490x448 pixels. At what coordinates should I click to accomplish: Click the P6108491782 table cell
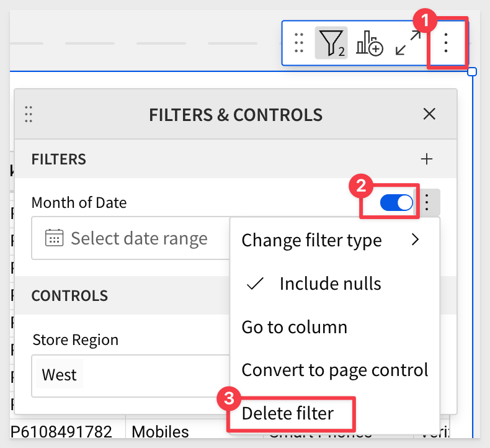pyautogui.click(x=61, y=431)
